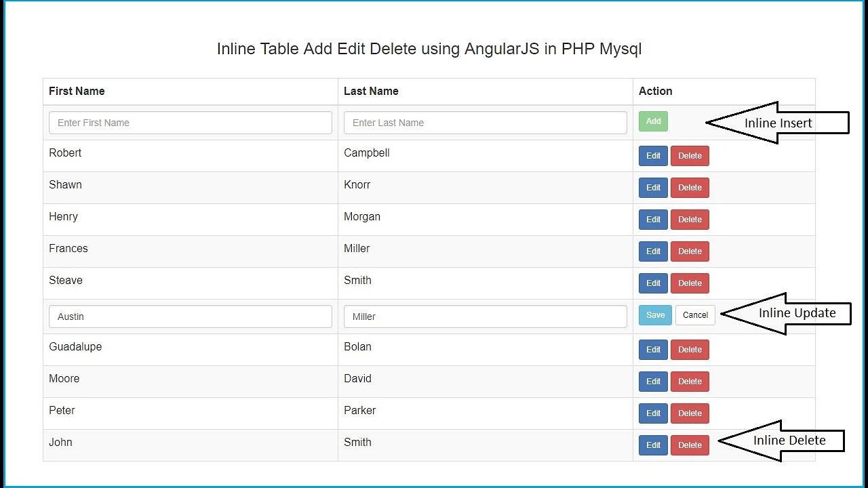Delete the Robert Campbell row
Screen dimensions: 868x488
pos(690,156)
